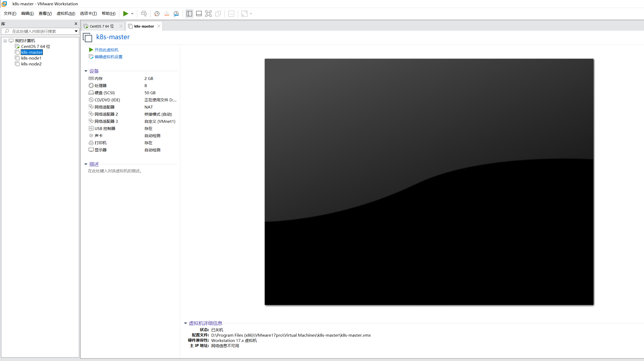Select k8s-node1 in the library tree
Screen dimensions: 644x361
point(31,58)
